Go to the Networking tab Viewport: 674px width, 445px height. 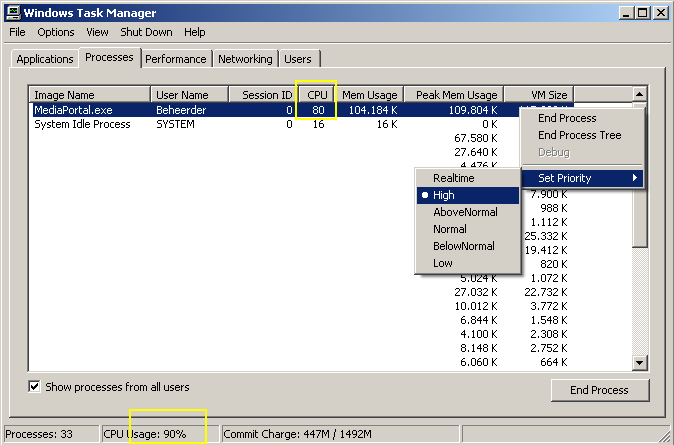coord(245,59)
